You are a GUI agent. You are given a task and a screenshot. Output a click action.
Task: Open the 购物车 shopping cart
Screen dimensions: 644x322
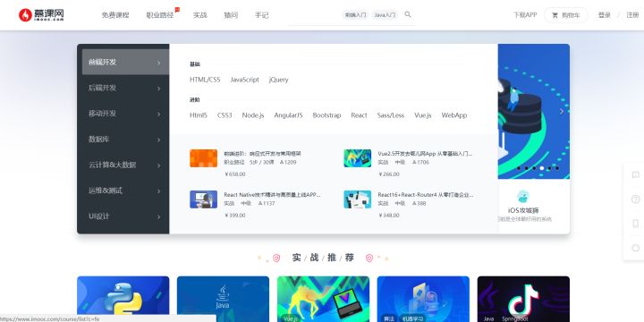pos(566,15)
